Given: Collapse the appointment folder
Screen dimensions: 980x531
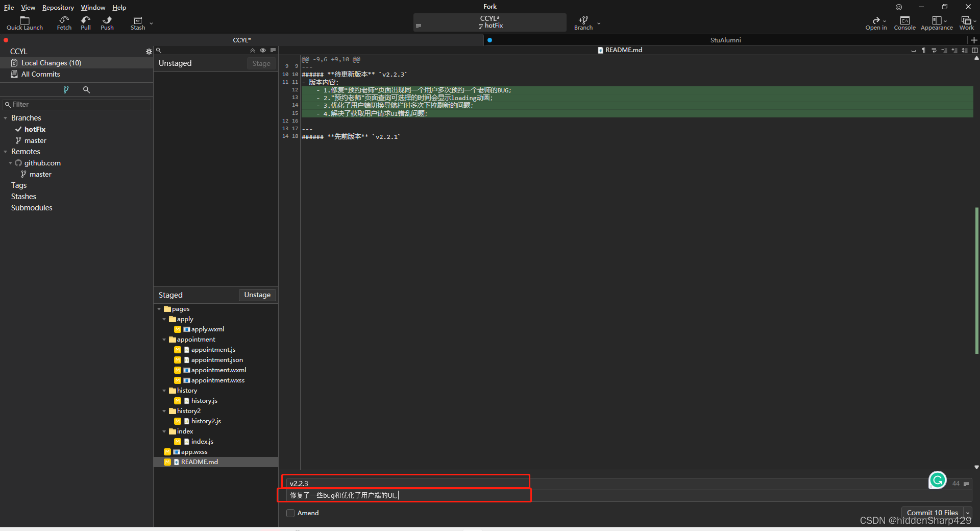Looking at the screenshot, I should point(164,340).
